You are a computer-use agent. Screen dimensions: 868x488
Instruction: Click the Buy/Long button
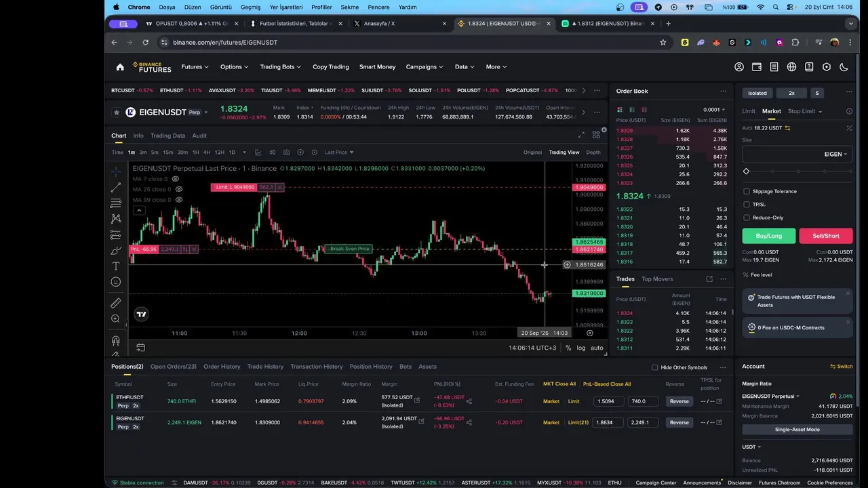768,236
